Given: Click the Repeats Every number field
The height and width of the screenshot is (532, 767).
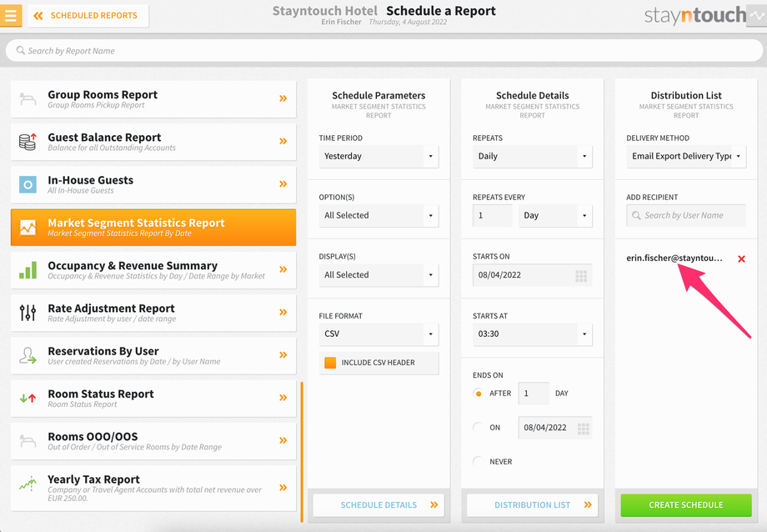Looking at the screenshot, I should (x=492, y=215).
